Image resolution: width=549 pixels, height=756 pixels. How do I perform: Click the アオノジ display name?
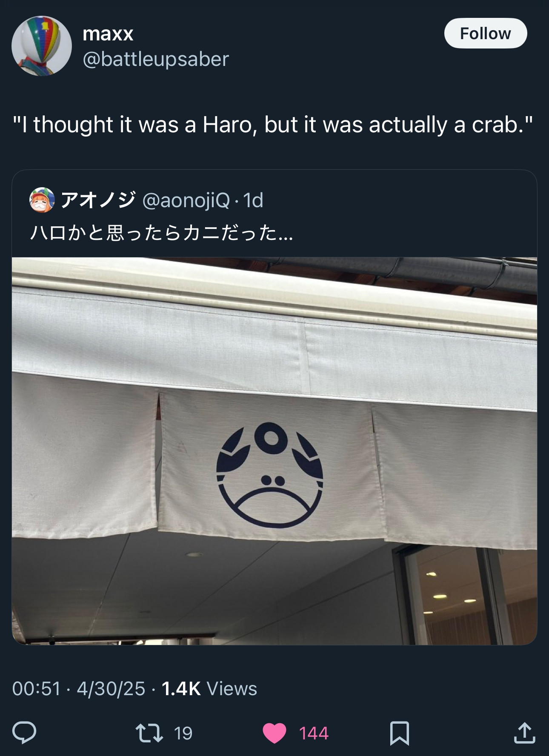coord(98,200)
